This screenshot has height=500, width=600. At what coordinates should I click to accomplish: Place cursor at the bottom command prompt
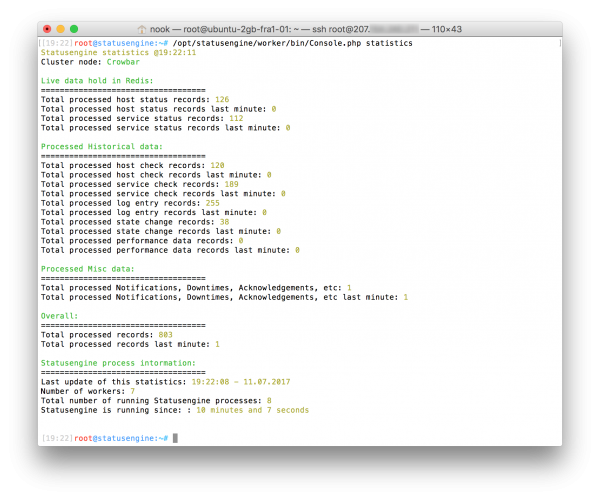pyautogui.click(x=175, y=439)
